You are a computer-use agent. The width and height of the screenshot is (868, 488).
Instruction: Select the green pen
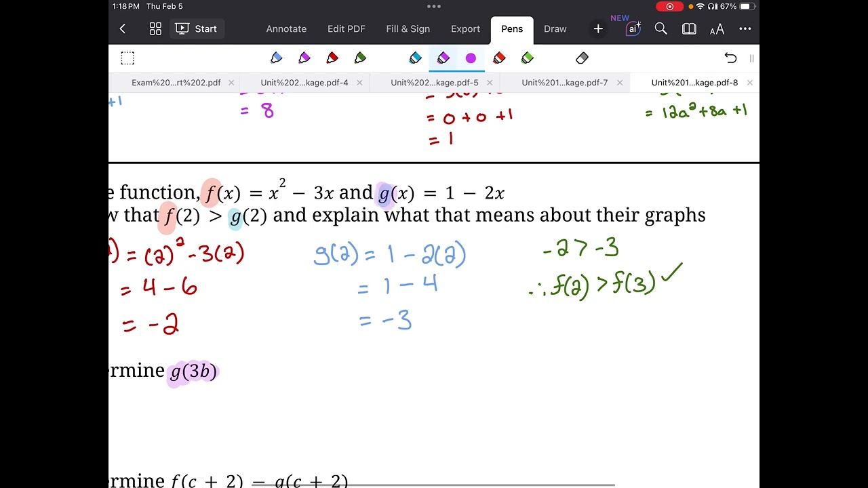tap(360, 58)
